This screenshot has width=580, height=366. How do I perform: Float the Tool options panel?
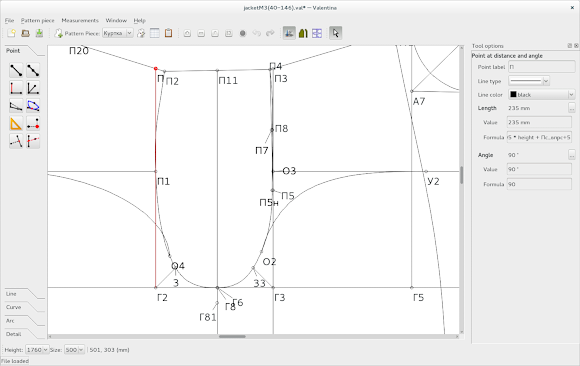pos(570,46)
